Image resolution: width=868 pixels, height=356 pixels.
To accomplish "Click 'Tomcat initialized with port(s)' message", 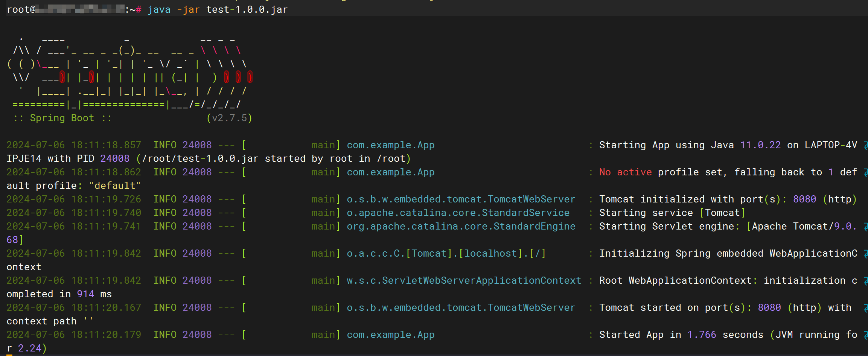I will pyautogui.click(x=693, y=199).
